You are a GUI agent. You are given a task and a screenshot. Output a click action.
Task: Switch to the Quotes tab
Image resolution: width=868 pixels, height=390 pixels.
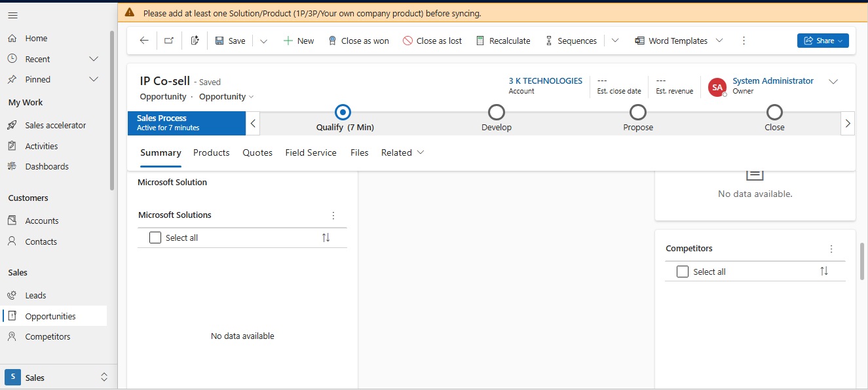(257, 152)
